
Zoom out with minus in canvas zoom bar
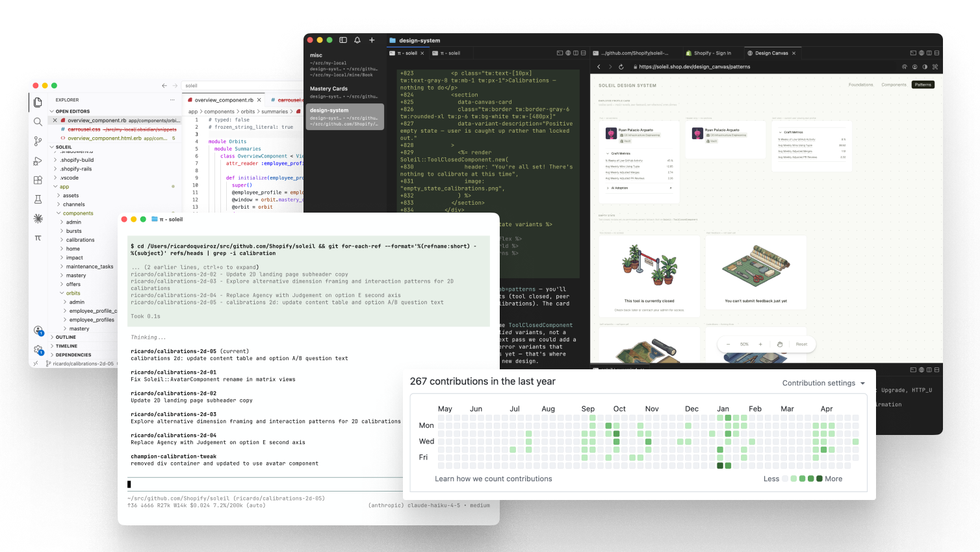pyautogui.click(x=729, y=345)
